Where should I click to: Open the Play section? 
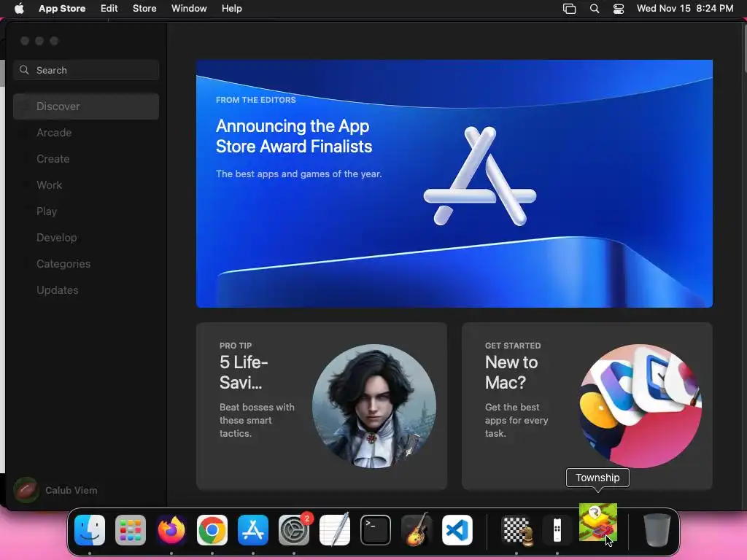click(x=86, y=211)
